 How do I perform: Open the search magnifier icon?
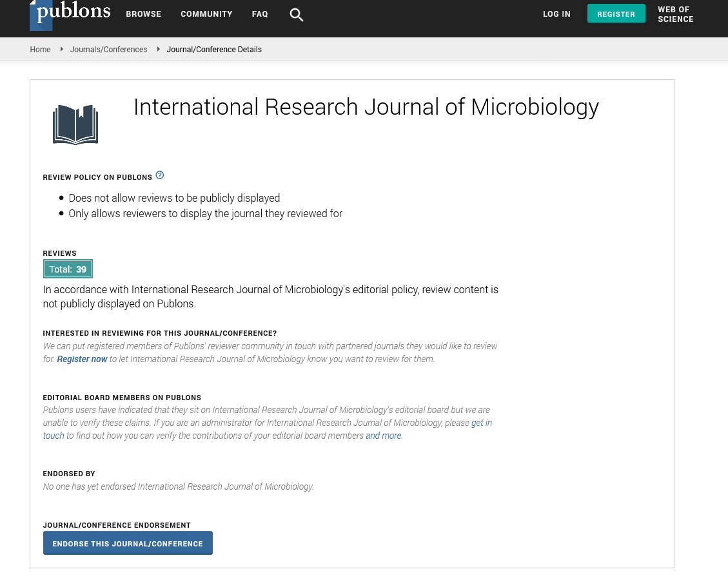point(296,15)
